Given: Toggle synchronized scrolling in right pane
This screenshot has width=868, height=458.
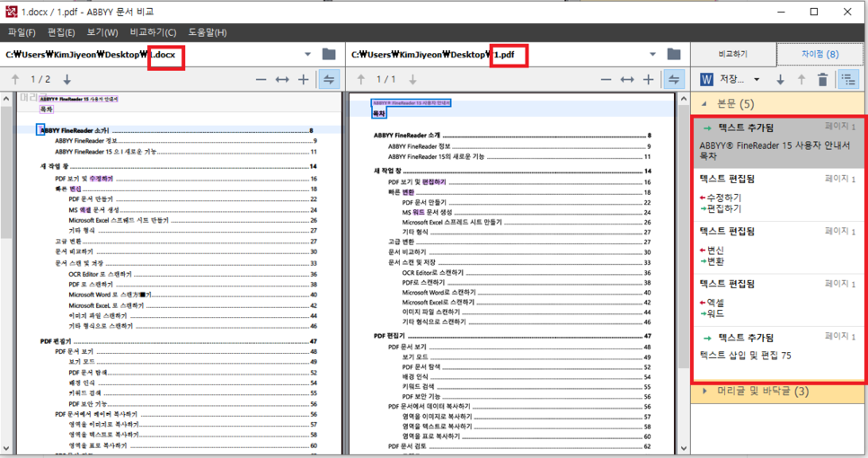Looking at the screenshot, I should click(x=674, y=80).
